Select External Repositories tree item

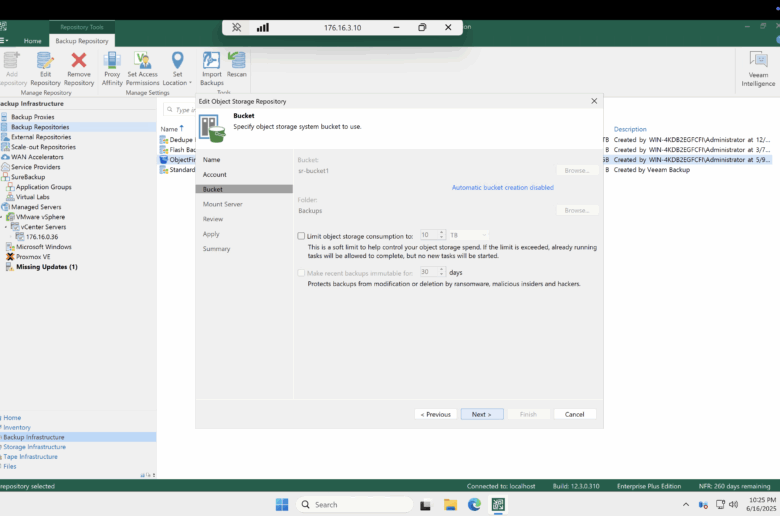click(x=41, y=137)
